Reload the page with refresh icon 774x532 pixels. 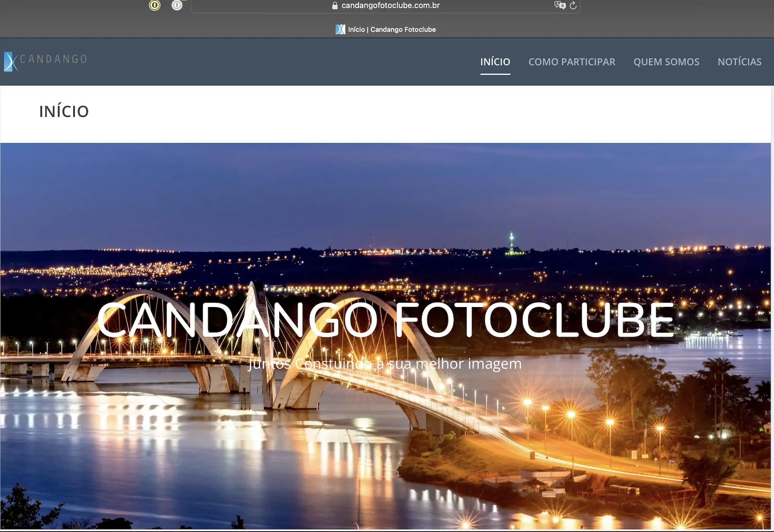(x=573, y=5)
